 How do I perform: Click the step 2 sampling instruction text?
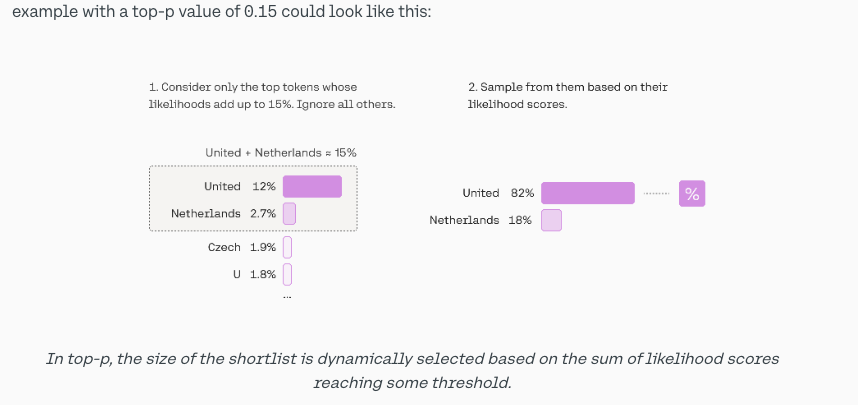click(567, 96)
